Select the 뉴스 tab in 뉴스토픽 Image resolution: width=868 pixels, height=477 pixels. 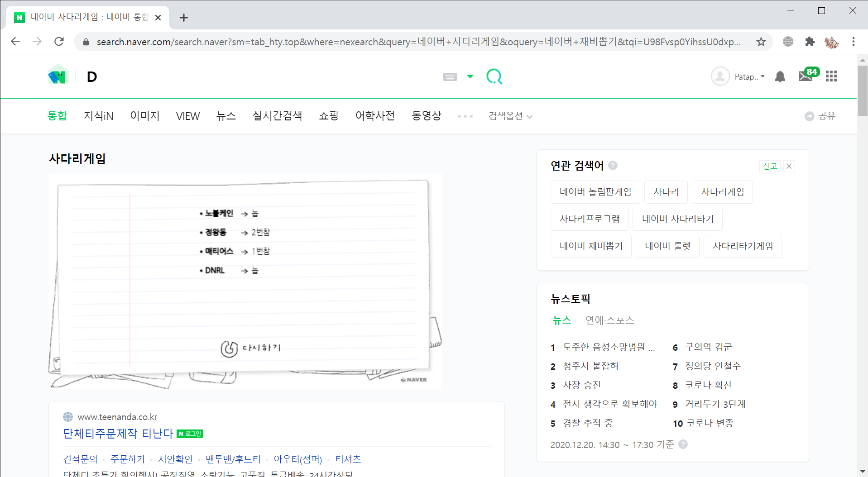tap(562, 320)
